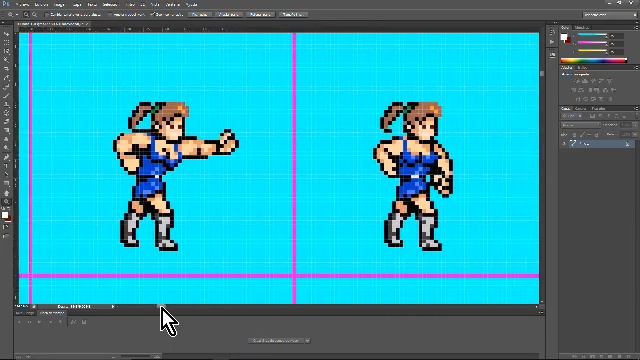This screenshot has width=640, height=360.
Task: Expand the Create Video Timeline dropdown arrow
Action: point(307,341)
